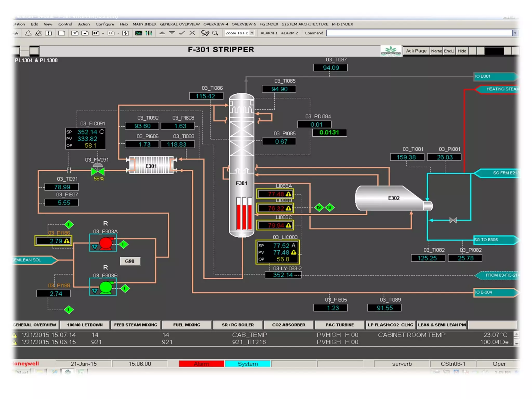Click the reload page toolbar icon
532x399 pixels.
coord(125,33)
